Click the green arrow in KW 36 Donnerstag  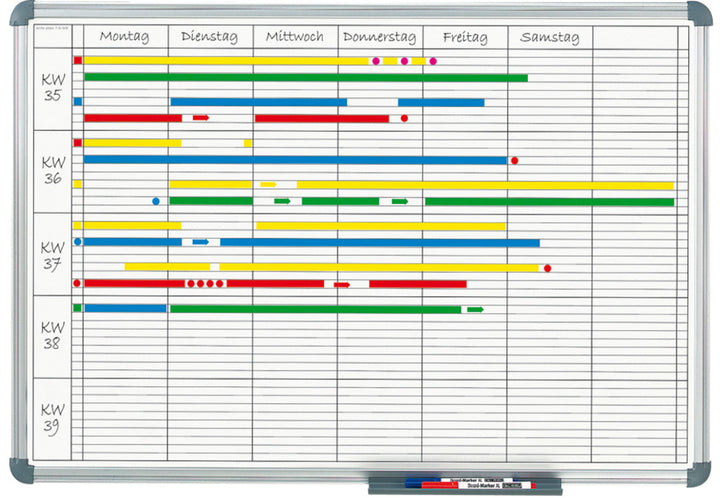click(x=400, y=201)
